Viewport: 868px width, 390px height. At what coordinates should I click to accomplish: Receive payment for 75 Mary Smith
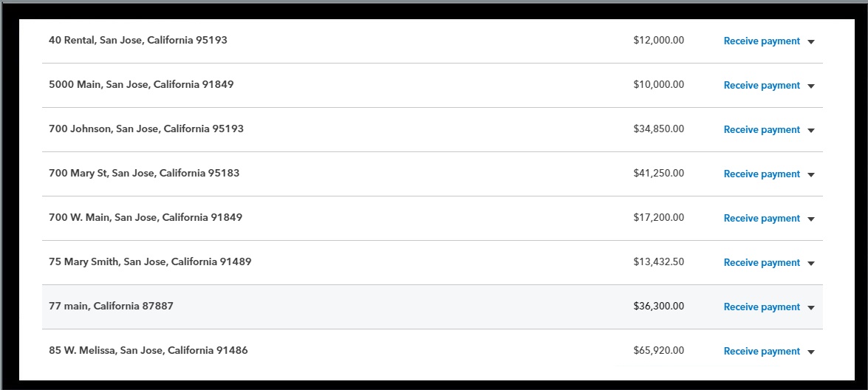coord(761,263)
